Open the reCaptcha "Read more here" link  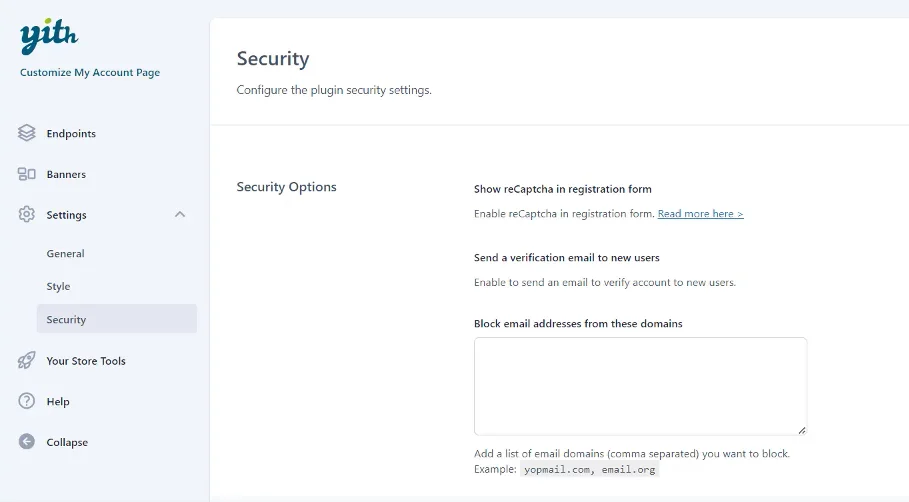[x=700, y=214]
